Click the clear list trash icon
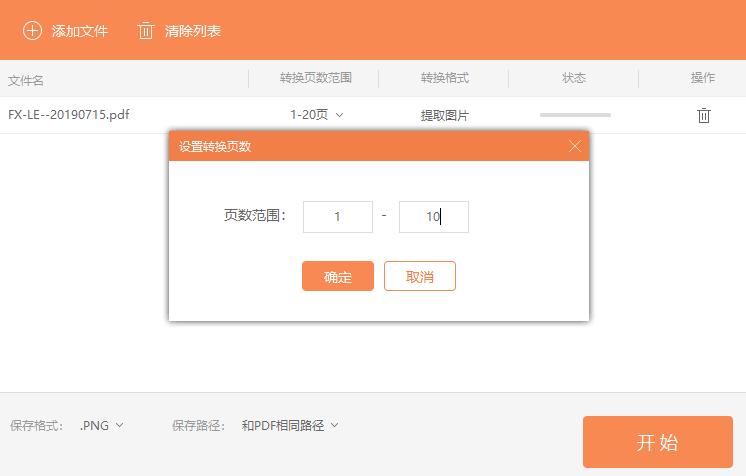This screenshot has width=746, height=476. pos(146,31)
